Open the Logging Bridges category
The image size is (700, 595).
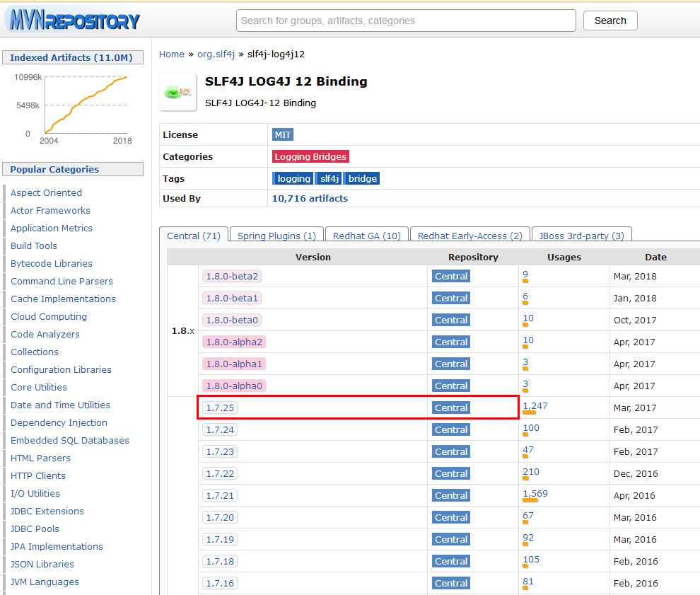[x=310, y=156]
